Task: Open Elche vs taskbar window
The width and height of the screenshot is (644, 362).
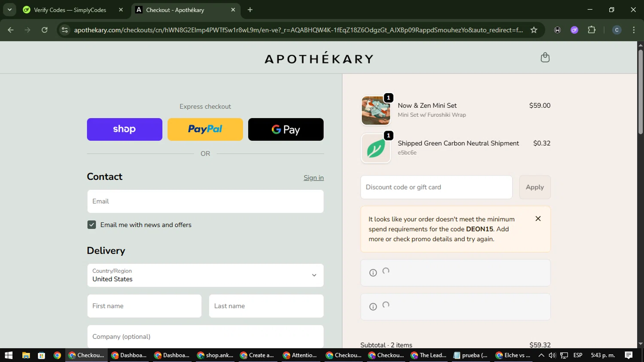Action: (x=513, y=355)
